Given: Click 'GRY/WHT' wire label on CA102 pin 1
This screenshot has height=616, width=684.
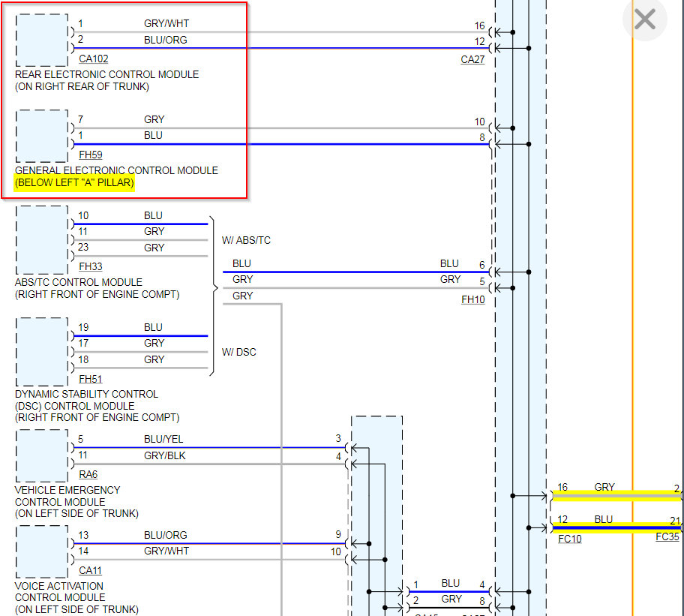Looking at the screenshot, I should click(x=166, y=23).
